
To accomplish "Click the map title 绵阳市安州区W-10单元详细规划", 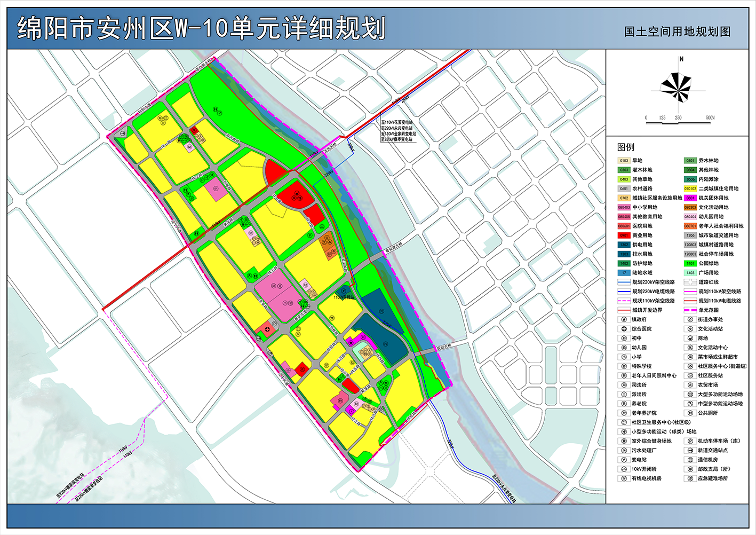I will click(x=201, y=28).
